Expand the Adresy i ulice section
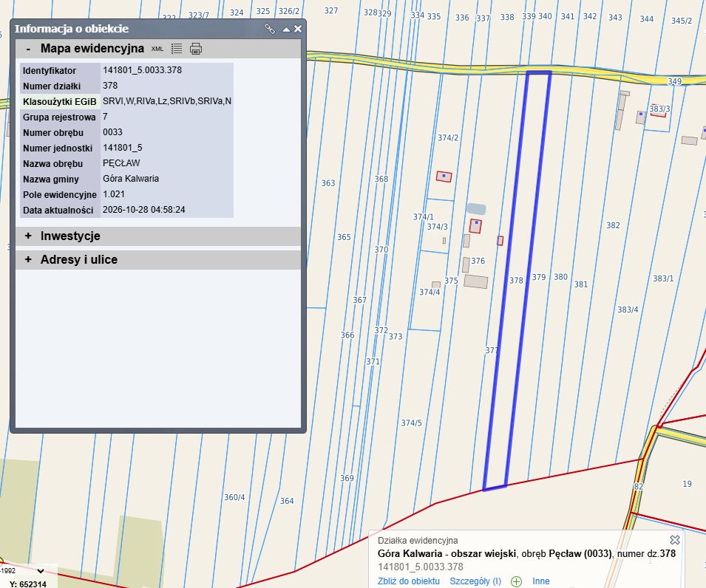Screen dimensions: 706x588 [28, 259]
